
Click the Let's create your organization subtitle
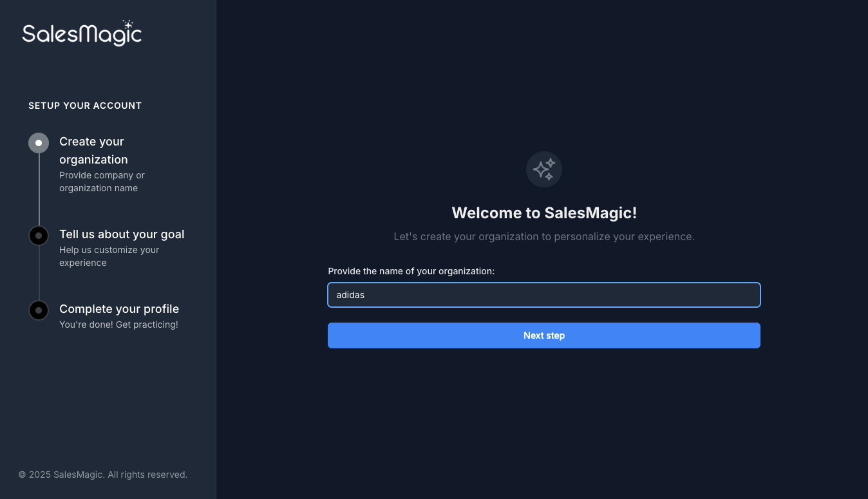[x=544, y=236]
